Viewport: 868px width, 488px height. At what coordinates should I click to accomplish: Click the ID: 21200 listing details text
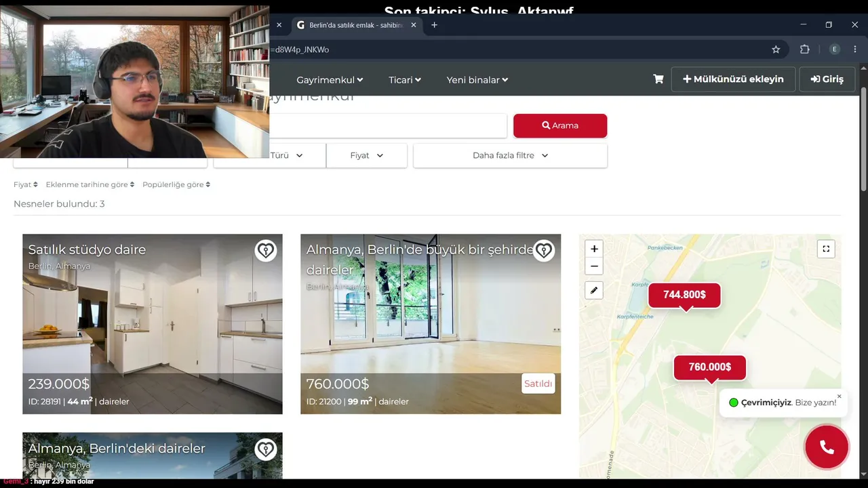pyautogui.click(x=357, y=401)
